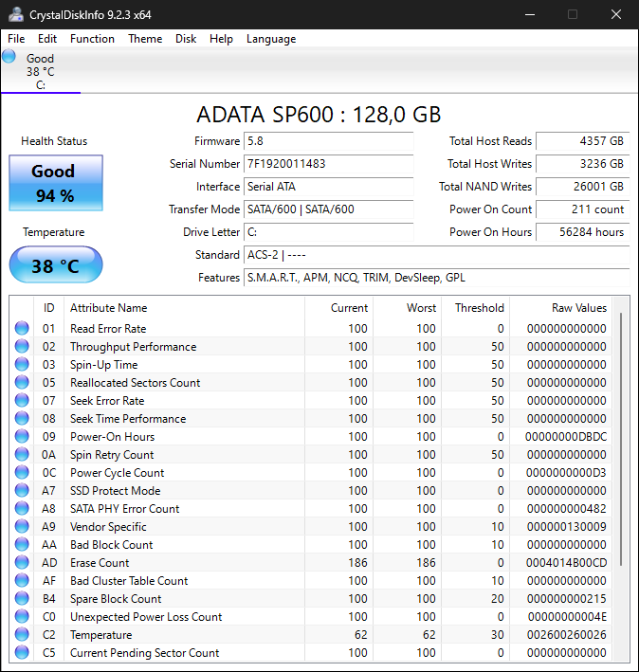Open the Theme menu
Viewport: 639px width, 672px height.
pos(145,39)
